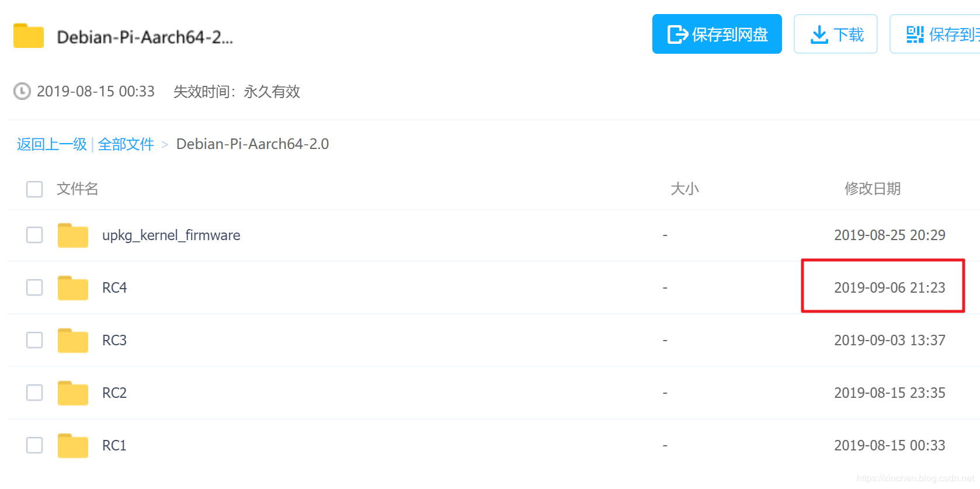This screenshot has width=980, height=489.
Task: Click the clock icon beside share date
Action: click(x=22, y=91)
